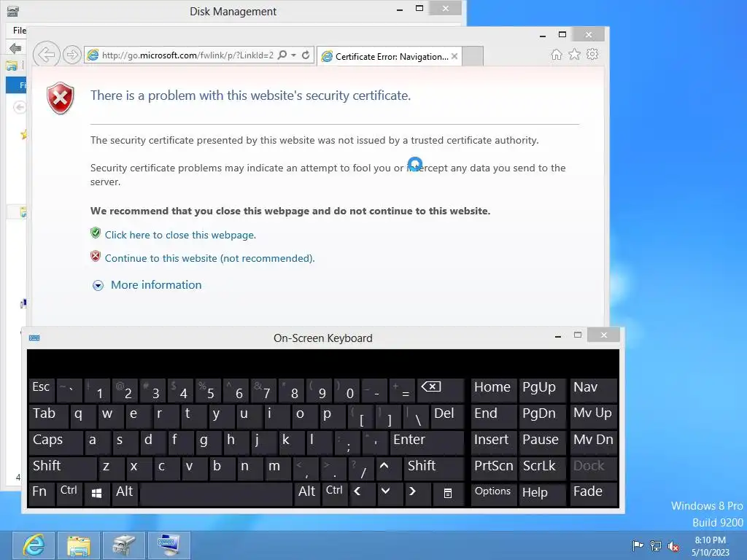Click the Disk Management title bar icon

13,11
